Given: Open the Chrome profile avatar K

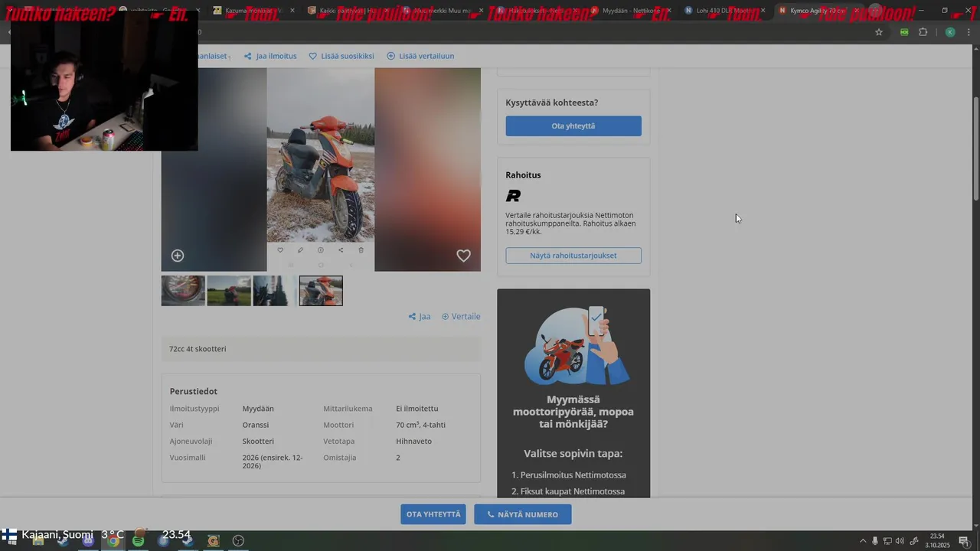Looking at the screenshot, I should pos(950,32).
